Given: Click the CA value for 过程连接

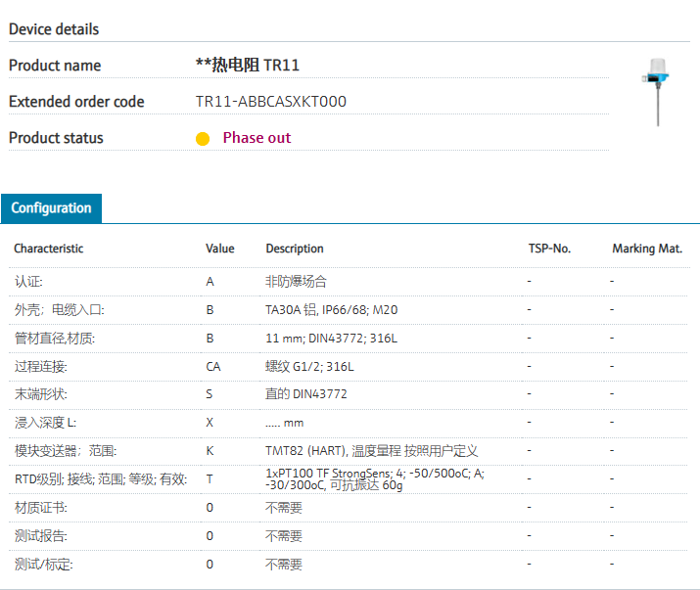Looking at the screenshot, I should (212, 367).
